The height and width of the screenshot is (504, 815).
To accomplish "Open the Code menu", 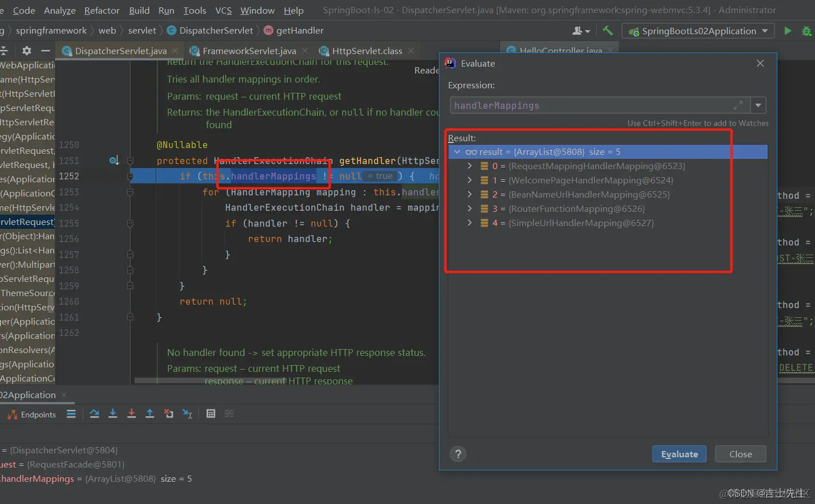I will (x=24, y=10).
